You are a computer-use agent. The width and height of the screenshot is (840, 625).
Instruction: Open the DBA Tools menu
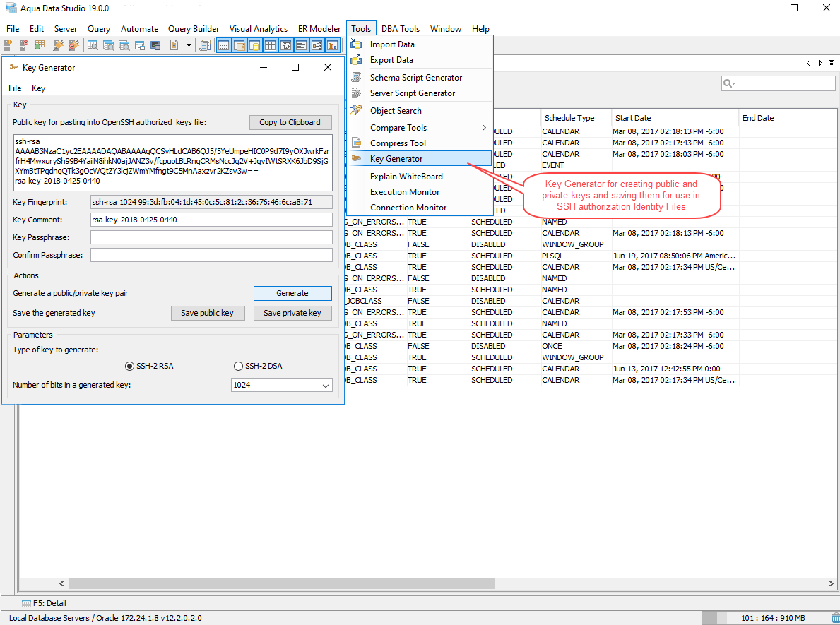(400, 29)
